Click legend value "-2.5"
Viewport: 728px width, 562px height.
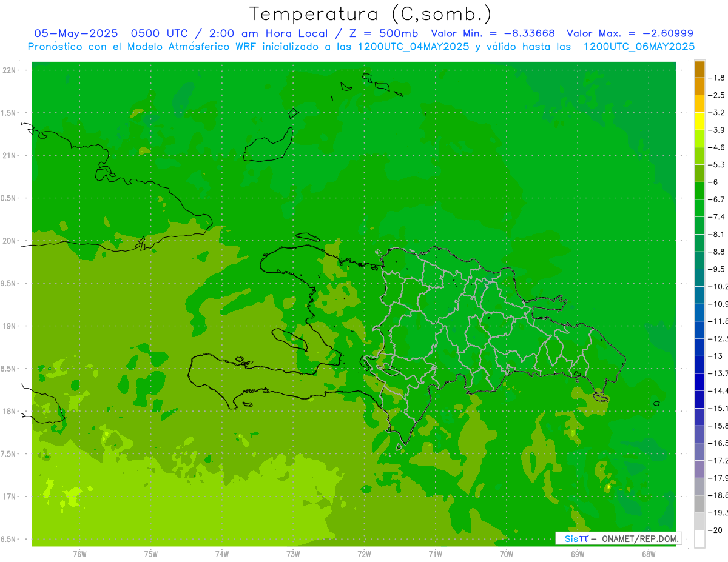pos(716,95)
